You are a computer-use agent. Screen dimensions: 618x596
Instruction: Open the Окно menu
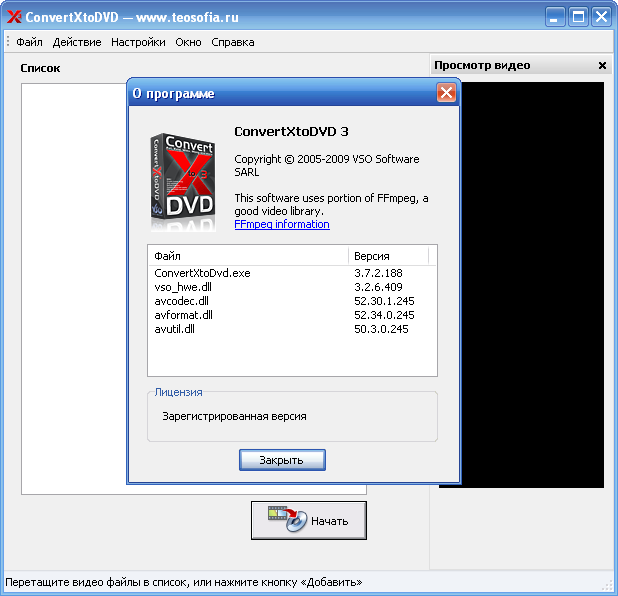188,42
